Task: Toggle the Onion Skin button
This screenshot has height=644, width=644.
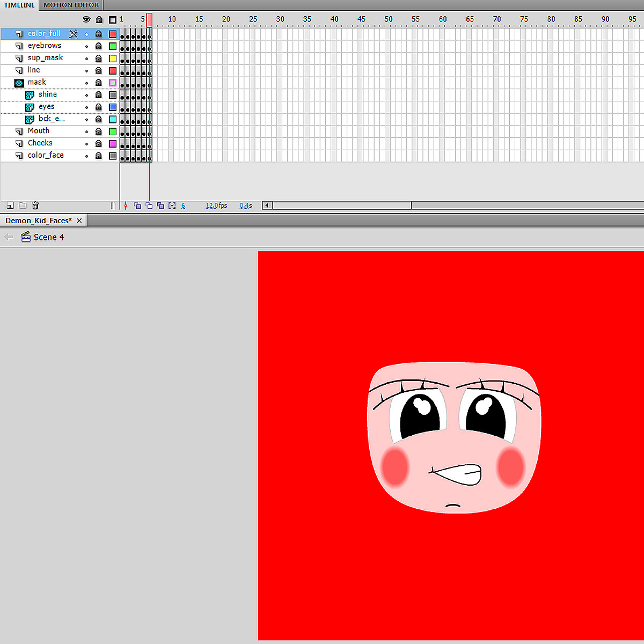Action: tap(137, 206)
